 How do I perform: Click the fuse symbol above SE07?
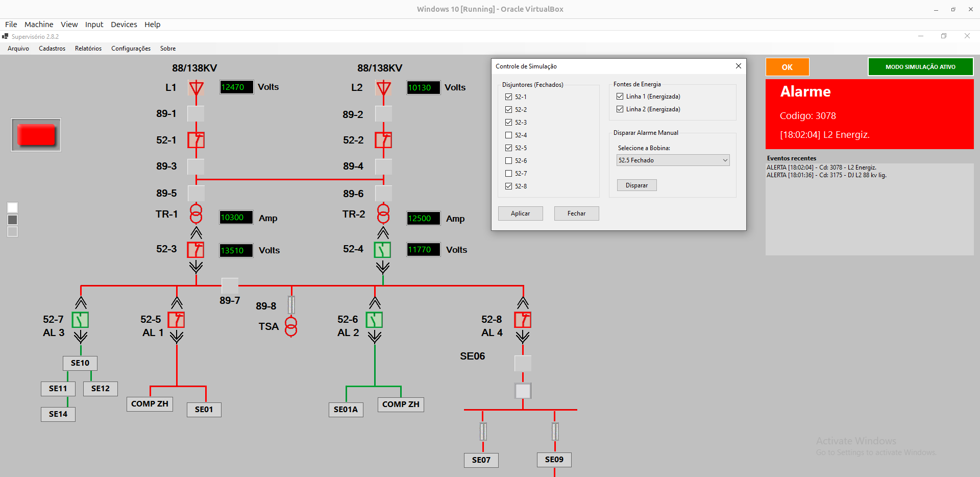point(483,432)
